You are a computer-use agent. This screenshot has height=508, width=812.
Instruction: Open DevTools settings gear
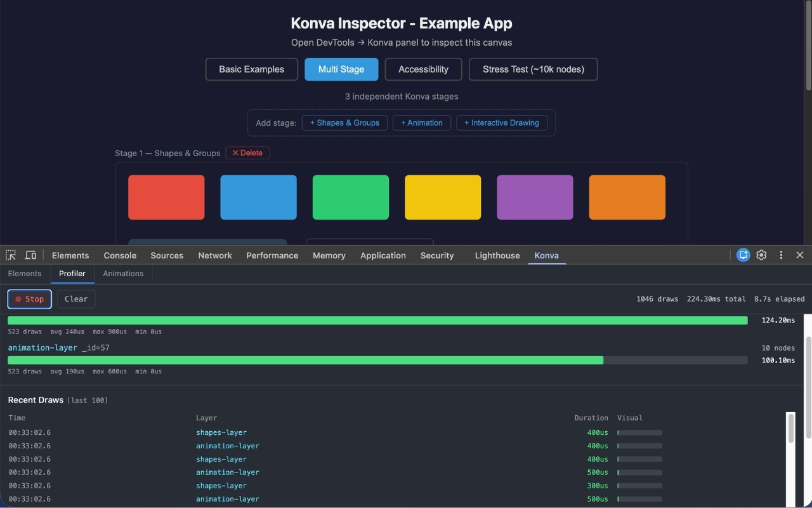click(761, 255)
